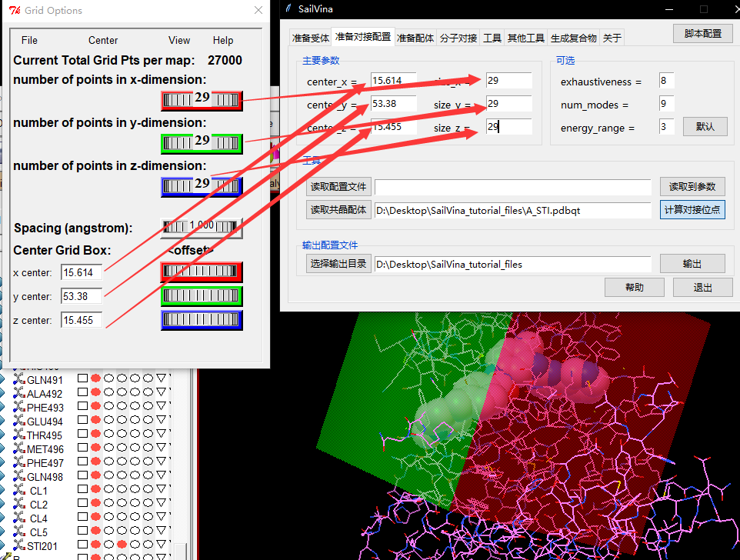Switch to 分子对接 tab
This screenshot has height=560, width=740.
point(458,38)
